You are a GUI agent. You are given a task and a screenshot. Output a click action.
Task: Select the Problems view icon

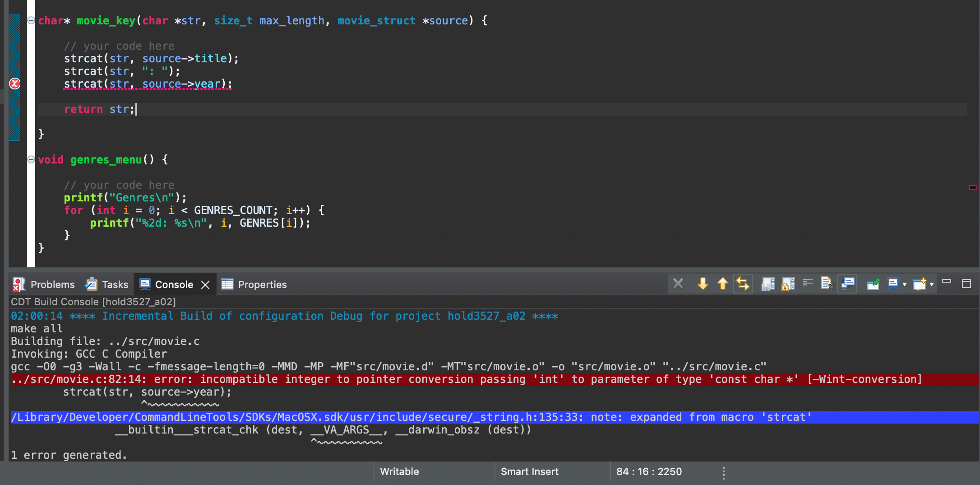(18, 284)
